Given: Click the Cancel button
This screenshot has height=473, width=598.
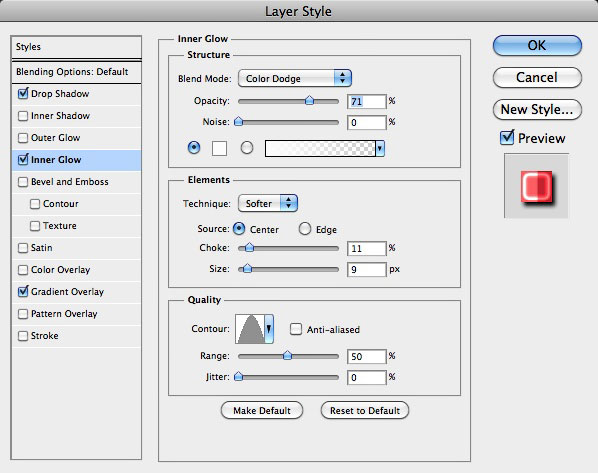Looking at the screenshot, I should tap(537, 77).
